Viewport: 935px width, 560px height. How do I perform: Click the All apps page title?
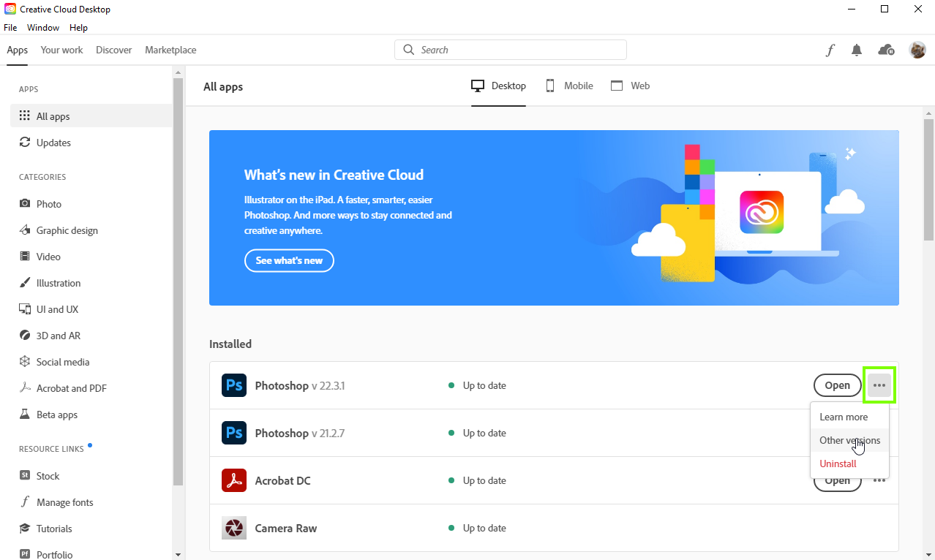(x=223, y=86)
